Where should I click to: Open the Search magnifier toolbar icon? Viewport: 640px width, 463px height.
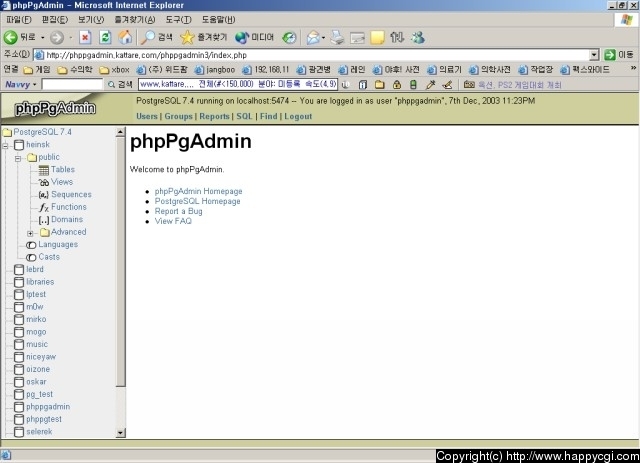point(147,38)
